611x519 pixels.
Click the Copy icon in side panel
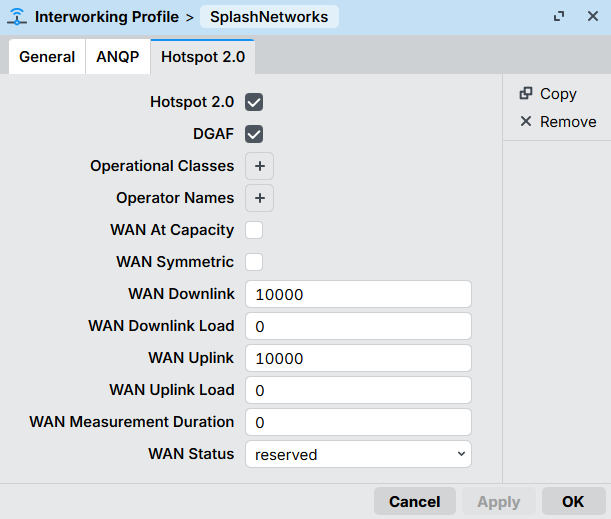[526, 94]
